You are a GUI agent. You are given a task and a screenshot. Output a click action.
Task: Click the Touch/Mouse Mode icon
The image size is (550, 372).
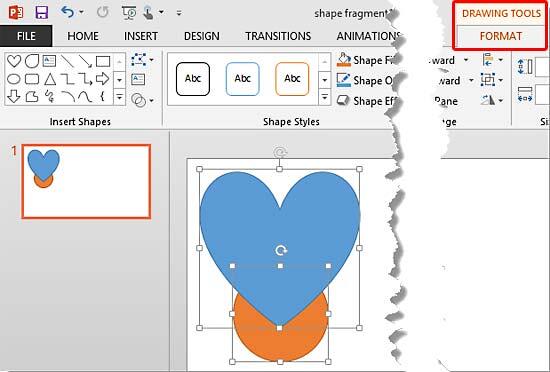point(149,13)
